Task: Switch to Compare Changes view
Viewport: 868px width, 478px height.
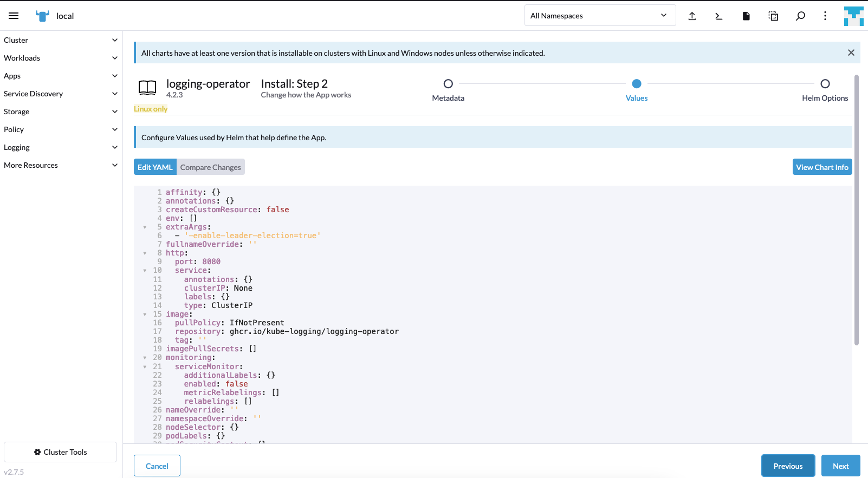Action: point(211,167)
